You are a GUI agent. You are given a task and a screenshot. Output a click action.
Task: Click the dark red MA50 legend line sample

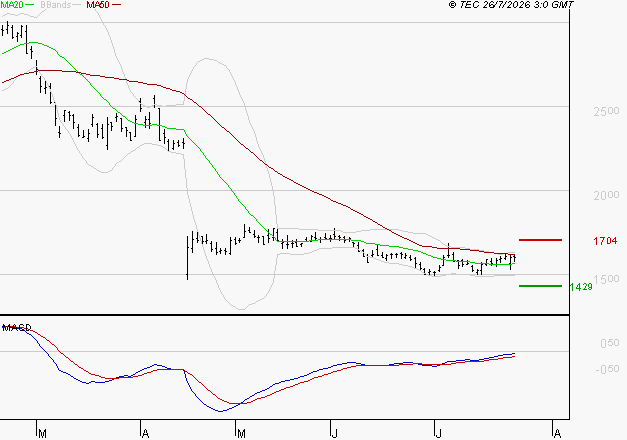(116, 4)
